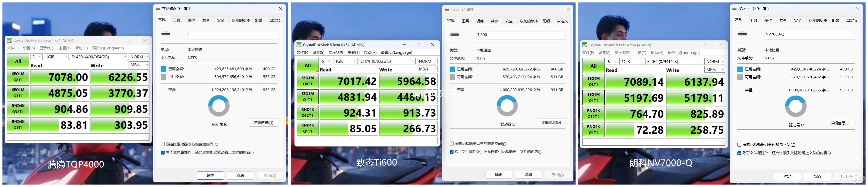
Task: Click 取消 in NV7000-Q (E:) 属性
Action: click(x=817, y=176)
